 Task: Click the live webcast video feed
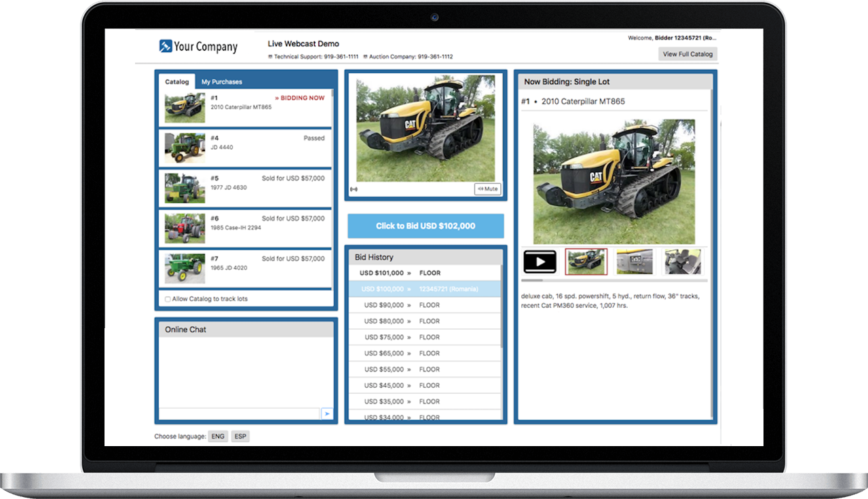click(x=426, y=127)
